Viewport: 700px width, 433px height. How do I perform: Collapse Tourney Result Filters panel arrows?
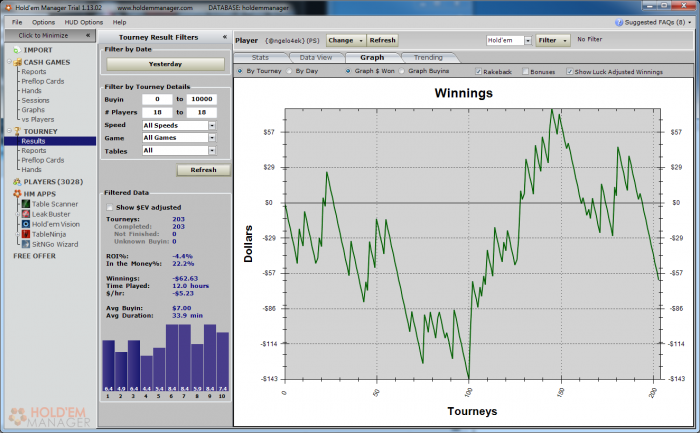[225, 37]
